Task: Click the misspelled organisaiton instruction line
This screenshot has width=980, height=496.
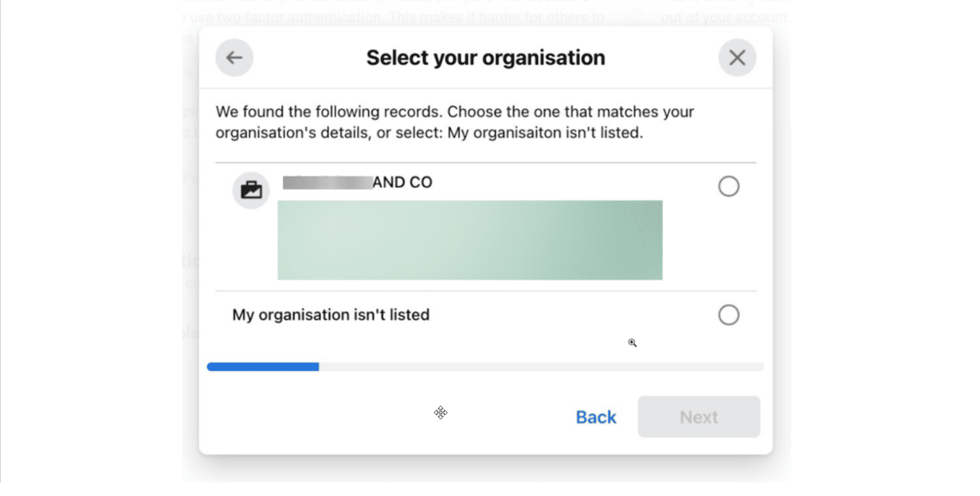Action: 429,132
